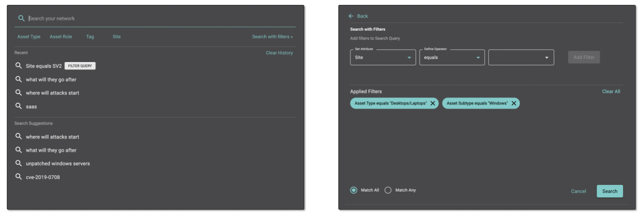Click search icon beside 'cve-2019-0708' suggestion
644x216 pixels.
coord(19,176)
